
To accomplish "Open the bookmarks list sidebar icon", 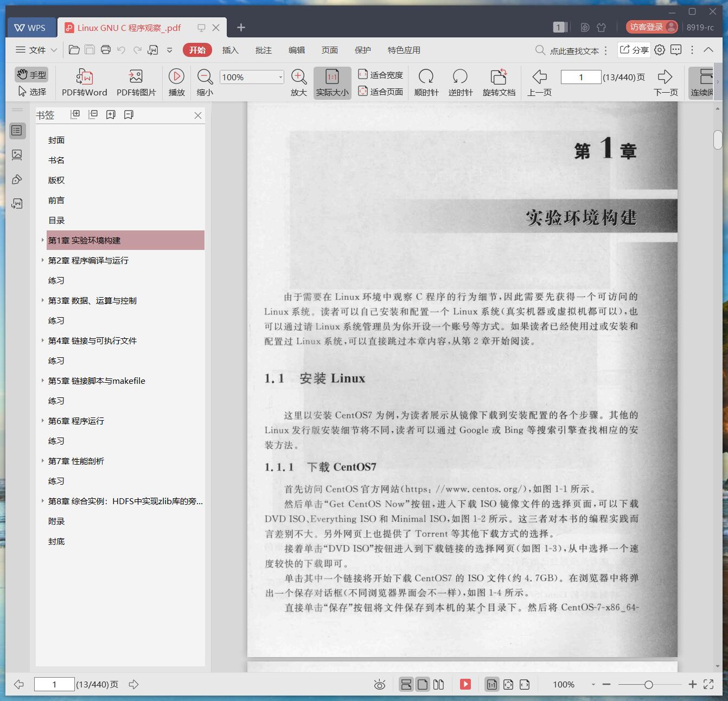I will pyautogui.click(x=17, y=131).
